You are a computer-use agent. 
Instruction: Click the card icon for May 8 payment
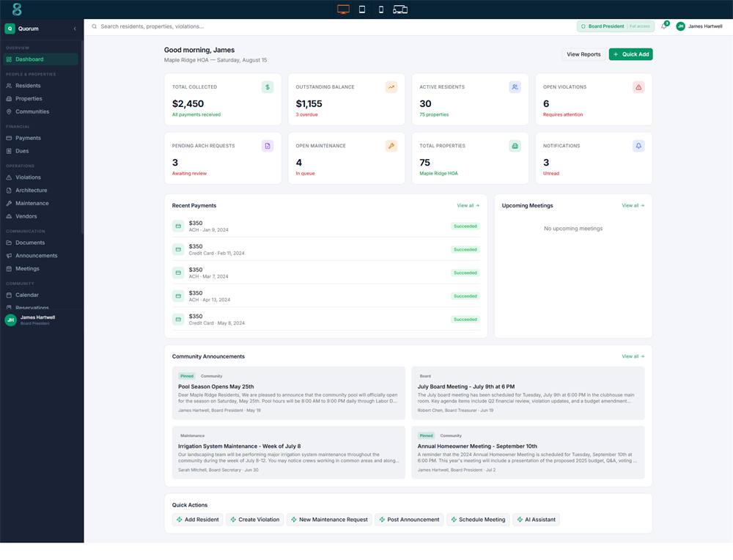click(178, 320)
